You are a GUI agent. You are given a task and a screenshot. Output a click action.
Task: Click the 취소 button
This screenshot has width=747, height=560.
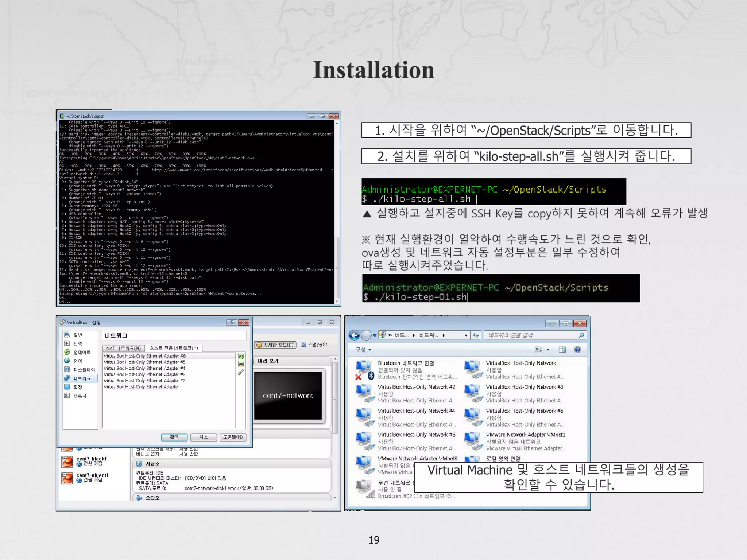click(x=204, y=437)
